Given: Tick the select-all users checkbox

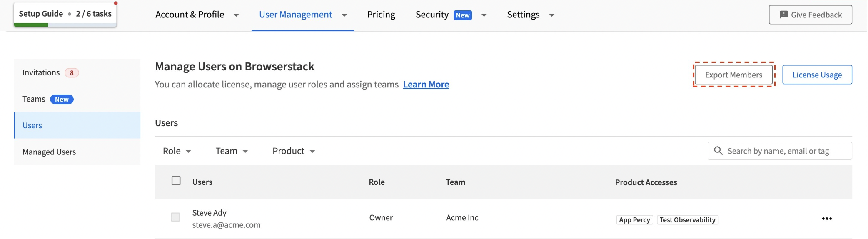Looking at the screenshot, I should point(176,181).
